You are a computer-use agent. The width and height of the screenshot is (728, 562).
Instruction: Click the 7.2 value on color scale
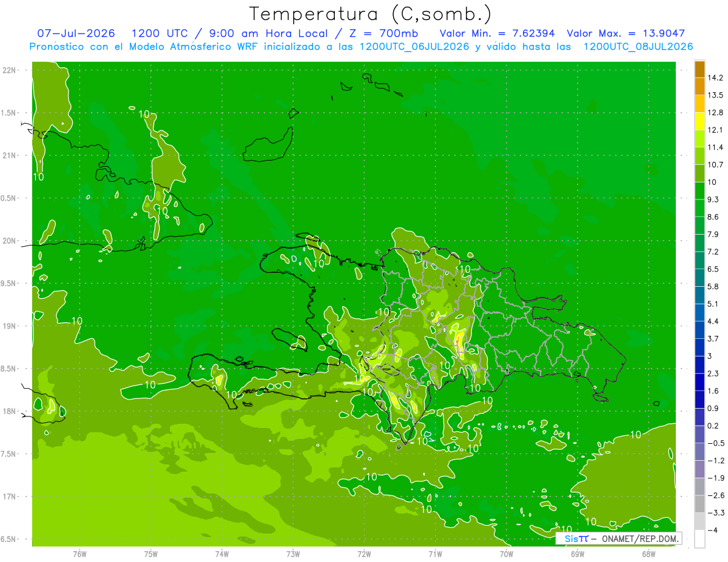[713, 252]
